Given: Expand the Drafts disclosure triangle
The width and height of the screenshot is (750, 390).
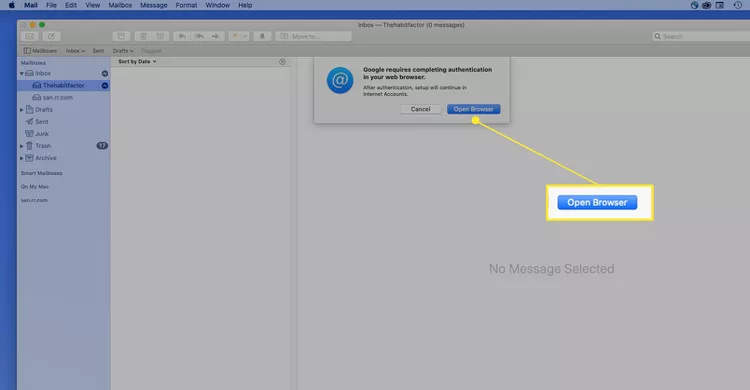Looking at the screenshot, I should (x=22, y=110).
